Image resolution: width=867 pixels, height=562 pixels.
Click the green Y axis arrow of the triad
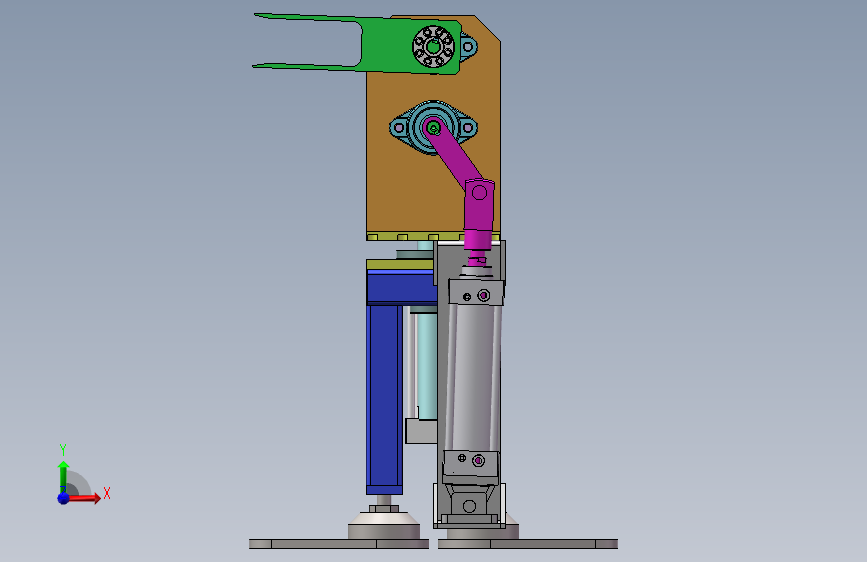[64, 476]
